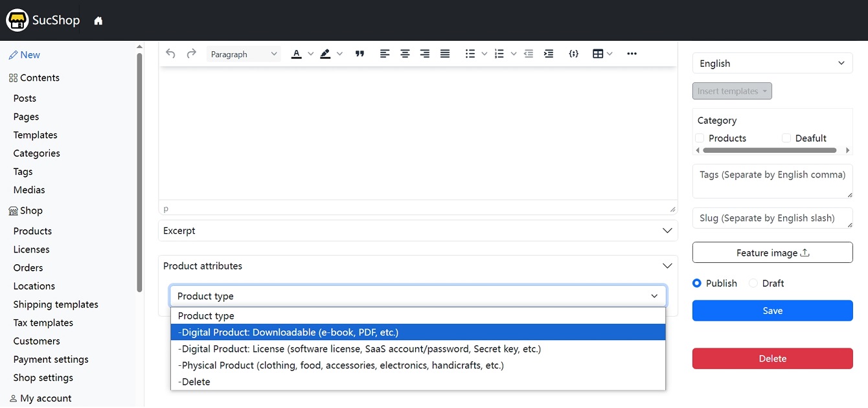Increase indent with the indent icon
The height and width of the screenshot is (408, 868).
tap(549, 54)
